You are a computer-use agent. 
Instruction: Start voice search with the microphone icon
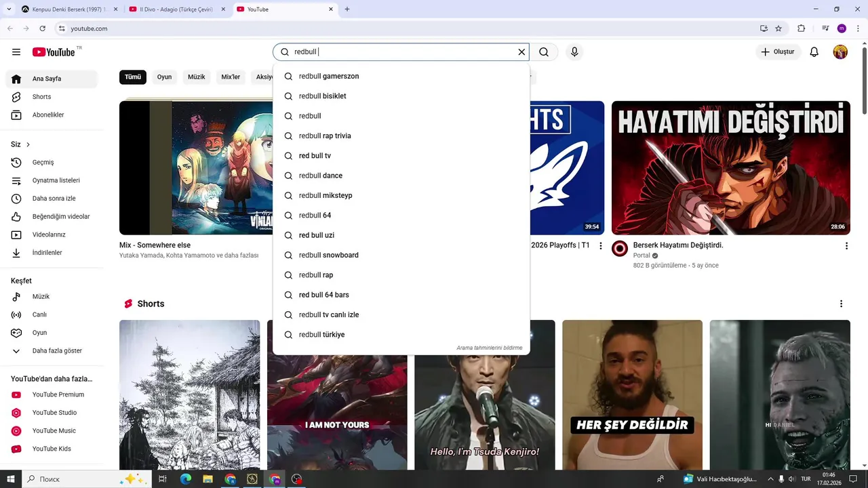574,52
